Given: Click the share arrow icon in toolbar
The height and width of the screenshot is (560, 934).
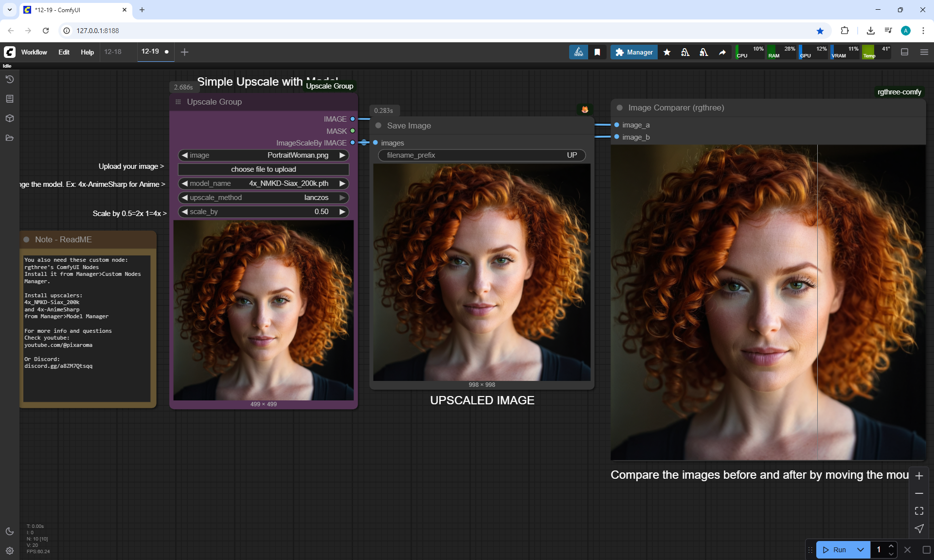Looking at the screenshot, I should pyautogui.click(x=722, y=52).
